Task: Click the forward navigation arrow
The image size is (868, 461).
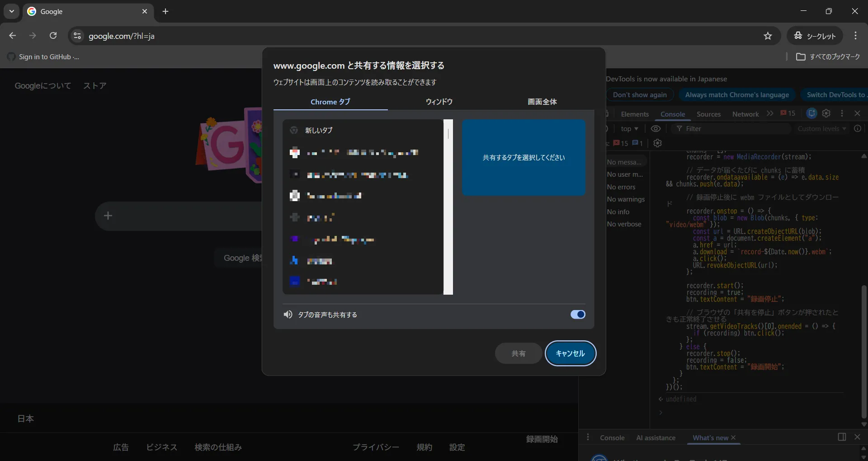Action: (33, 36)
